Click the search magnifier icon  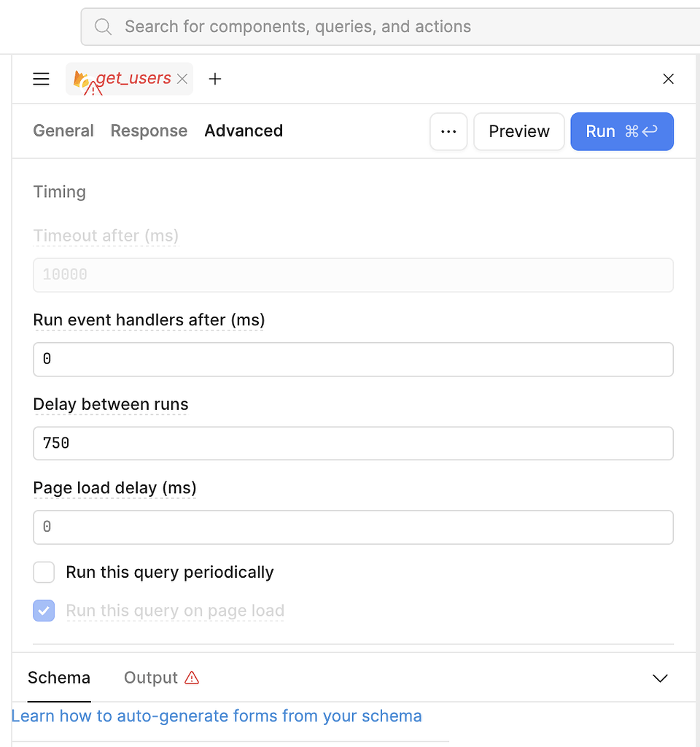[x=103, y=26]
